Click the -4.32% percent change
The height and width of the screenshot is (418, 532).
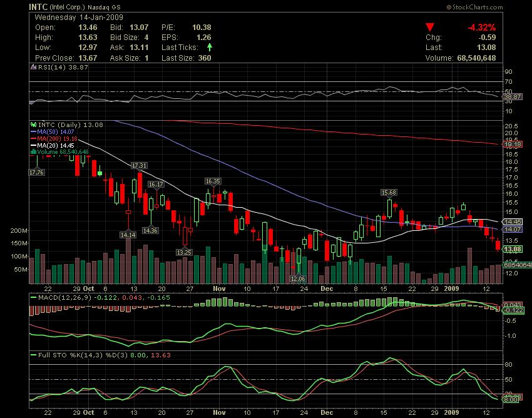(482, 28)
